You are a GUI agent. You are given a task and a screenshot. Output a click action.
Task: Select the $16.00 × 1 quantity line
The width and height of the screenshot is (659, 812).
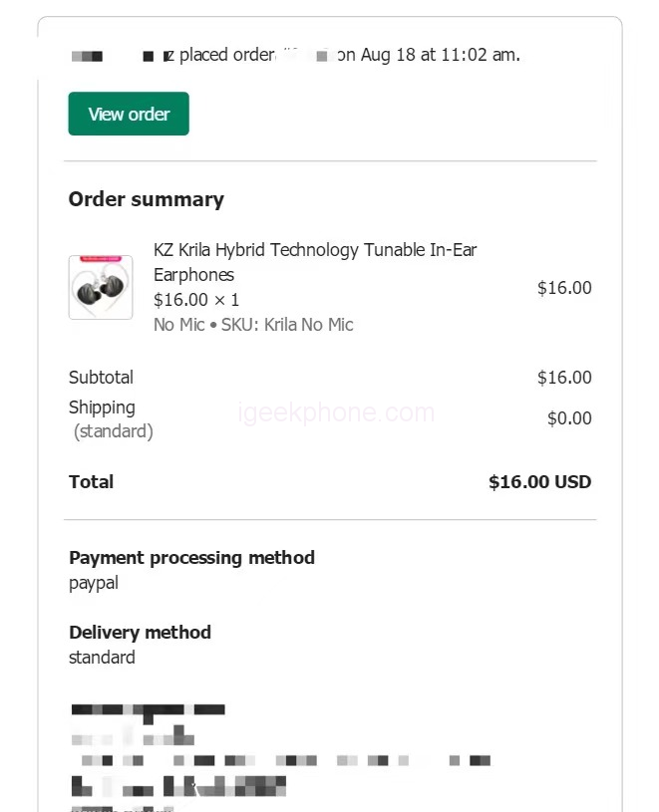(196, 300)
